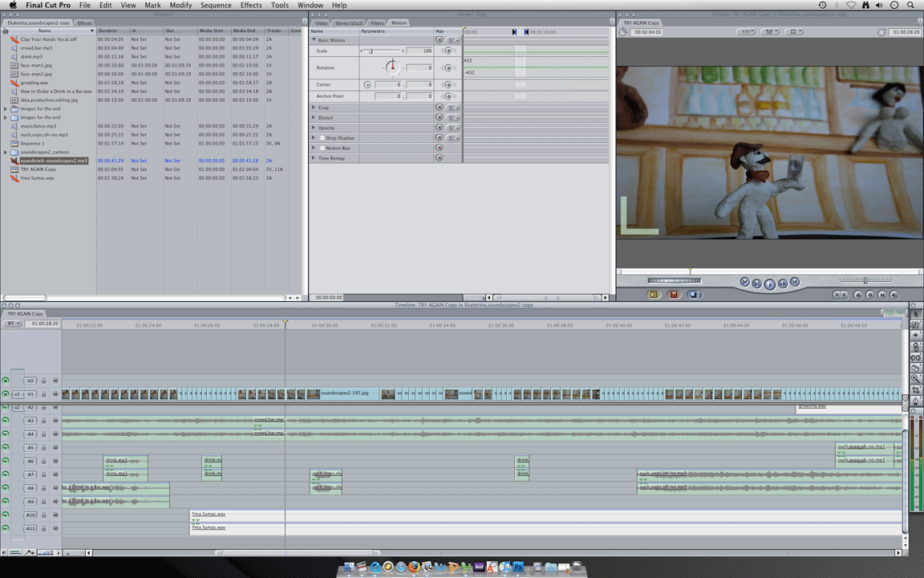Click the Spotlight magnifier icon in menu bar
The width and height of the screenshot is (924, 578).
coord(910,5)
